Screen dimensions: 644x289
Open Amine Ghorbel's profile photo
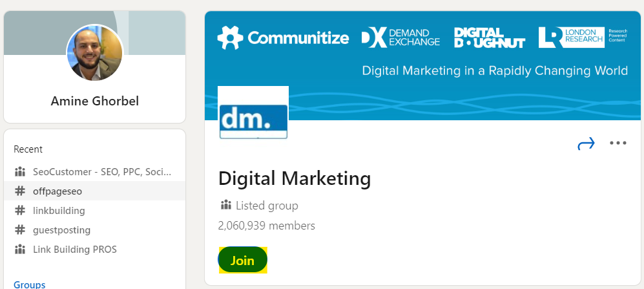[x=94, y=53]
